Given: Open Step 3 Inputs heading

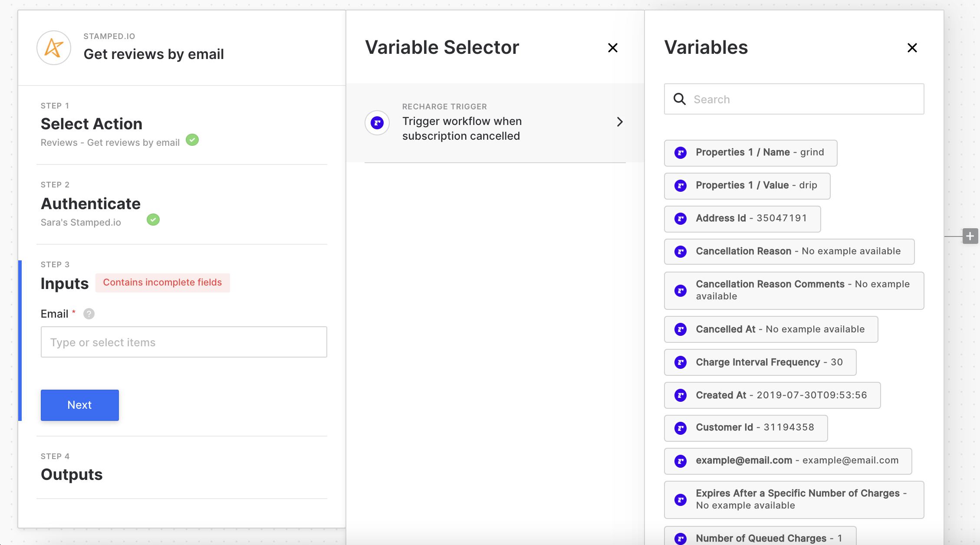Looking at the screenshot, I should (x=65, y=284).
